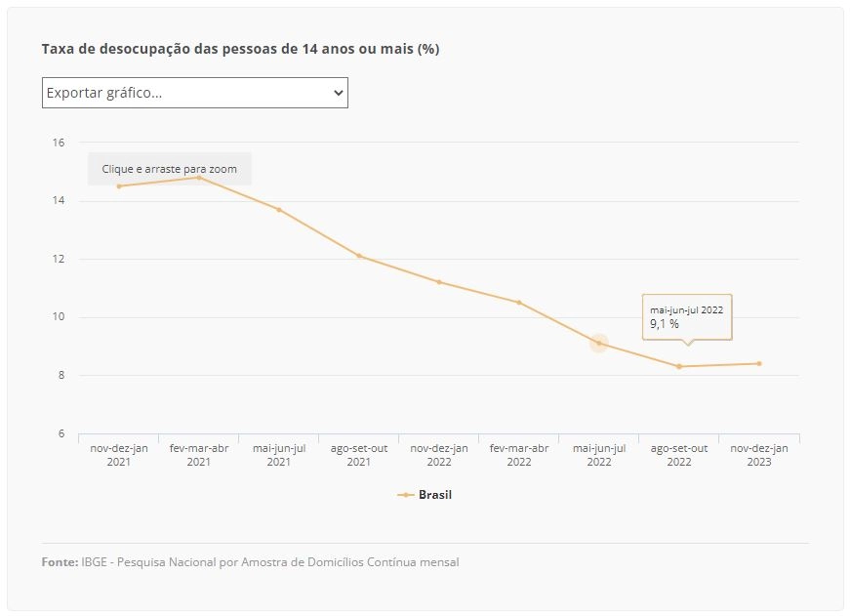The height and width of the screenshot is (616, 850).
Task: Click the Fonte IBGE source text
Action: click(x=251, y=561)
